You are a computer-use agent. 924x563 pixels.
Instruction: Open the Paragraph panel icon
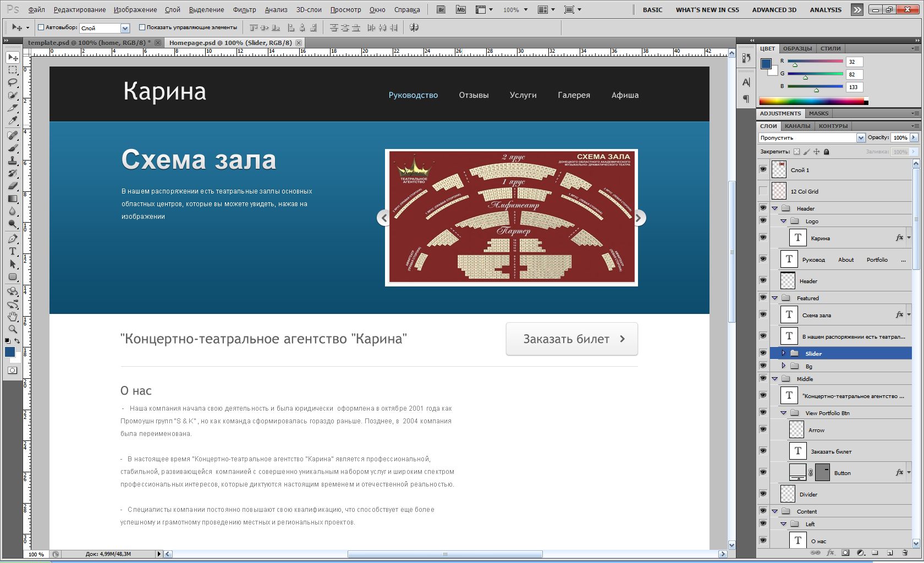point(746,98)
